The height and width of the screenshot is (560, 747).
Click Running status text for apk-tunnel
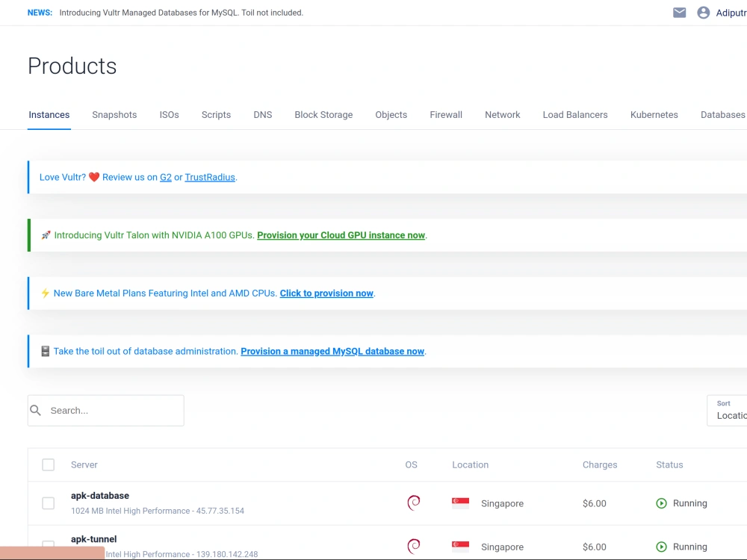(689, 547)
